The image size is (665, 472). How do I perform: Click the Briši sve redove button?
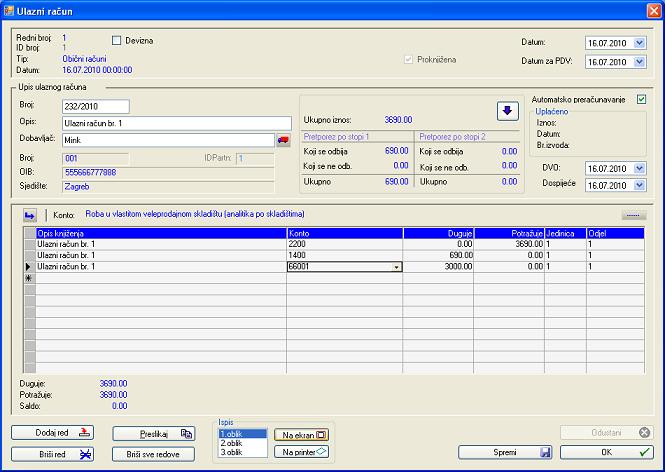154,454
